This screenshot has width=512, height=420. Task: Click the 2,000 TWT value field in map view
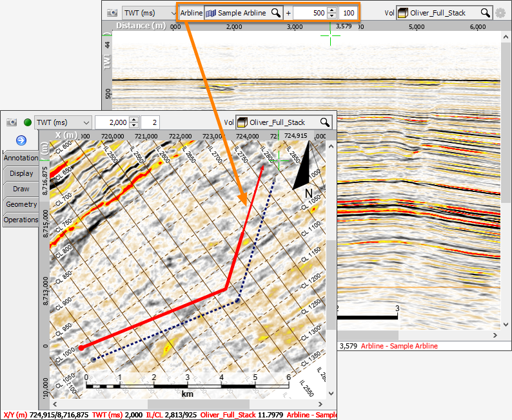click(112, 122)
